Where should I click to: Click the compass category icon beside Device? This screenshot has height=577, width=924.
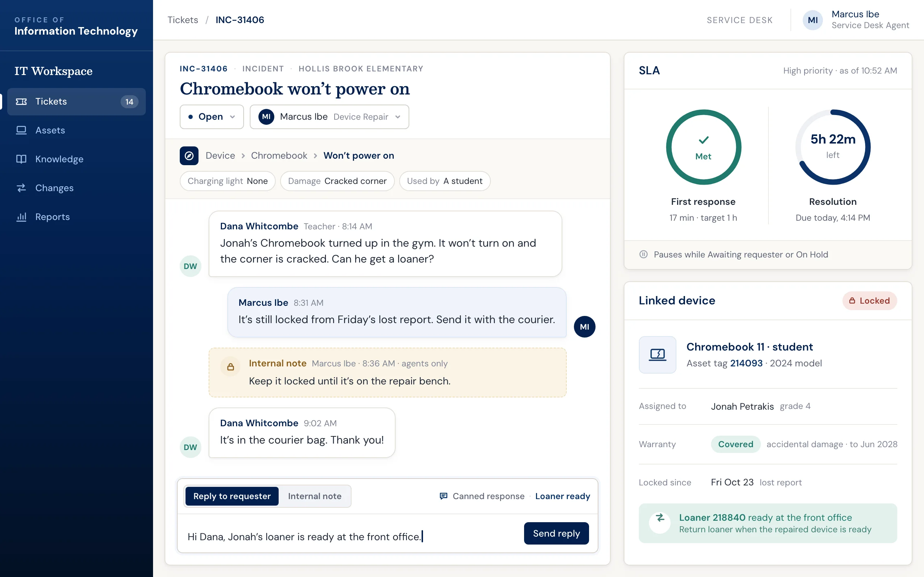pos(189,156)
